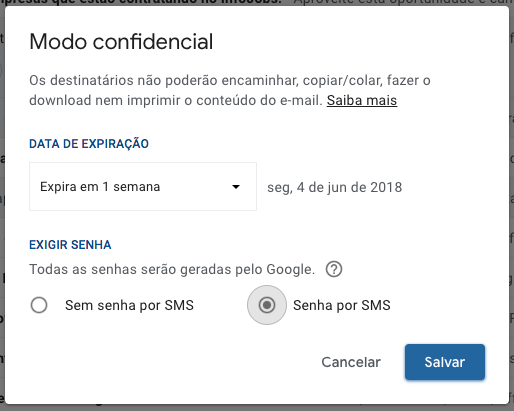This screenshot has height=411, width=514.
Task: Click the 'EXIGIR SENHA' section heading
Action: (70, 245)
